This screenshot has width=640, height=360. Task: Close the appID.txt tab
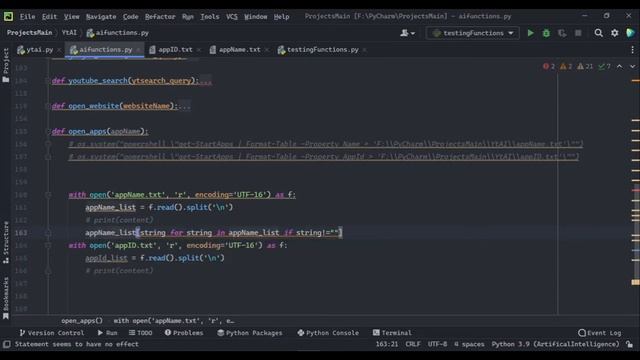click(x=199, y=50)
